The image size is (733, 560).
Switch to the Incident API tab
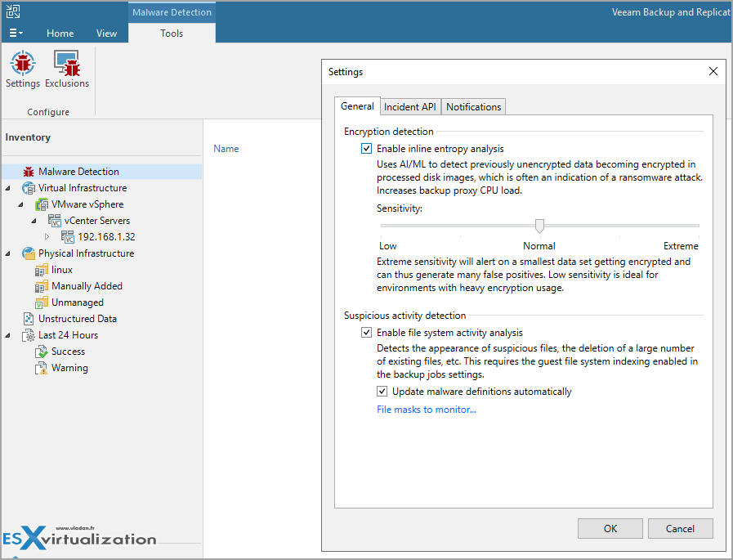[410, 107]
